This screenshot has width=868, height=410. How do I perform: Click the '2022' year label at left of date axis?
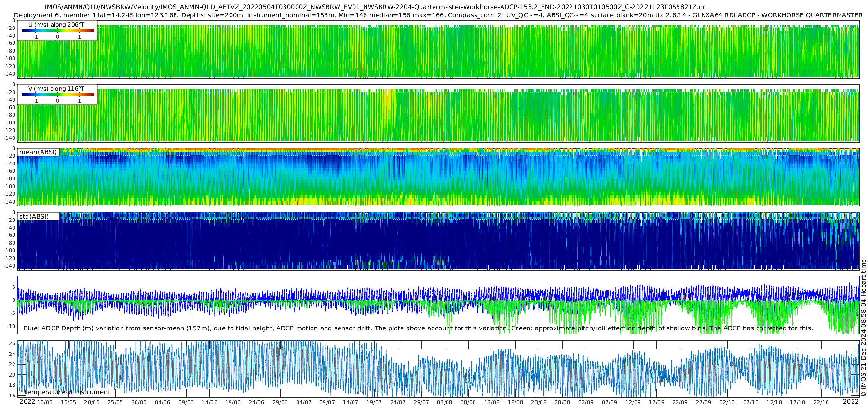point(27,402)
